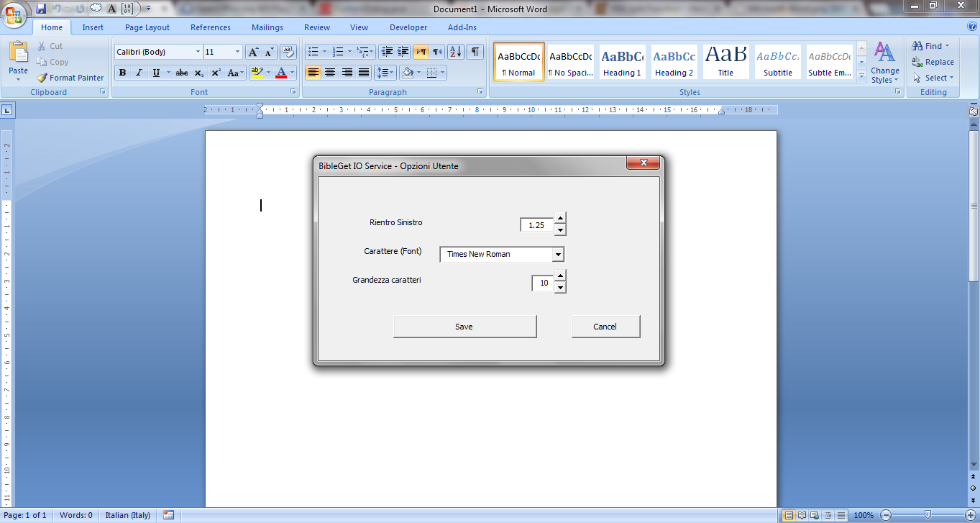Switch to the Page Layout tab
This screenshot has width=980, height=523.
tap(147, 27)
